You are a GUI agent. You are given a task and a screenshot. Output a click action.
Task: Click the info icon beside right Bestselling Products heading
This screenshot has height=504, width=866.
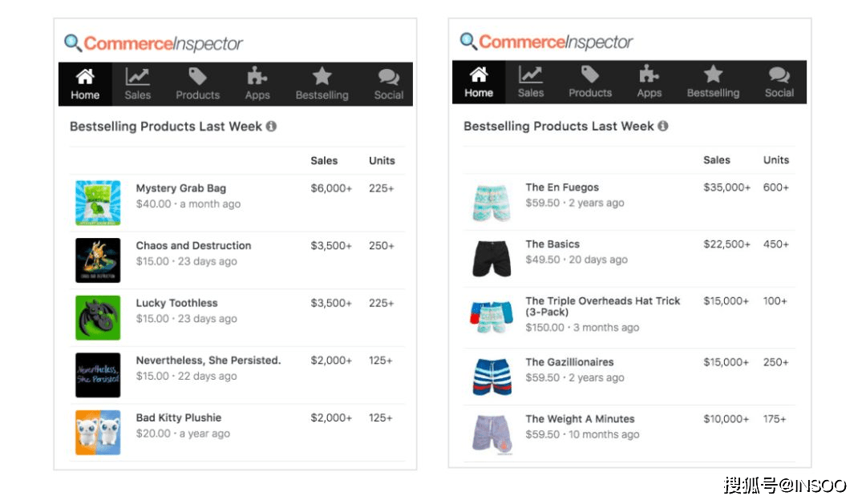pyautogui.click(x=663, y=127)
